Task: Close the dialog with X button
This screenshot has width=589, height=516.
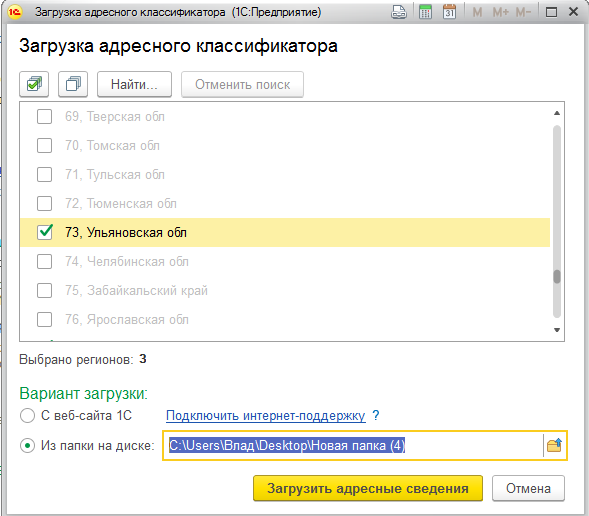Action: tap(573, 12)
